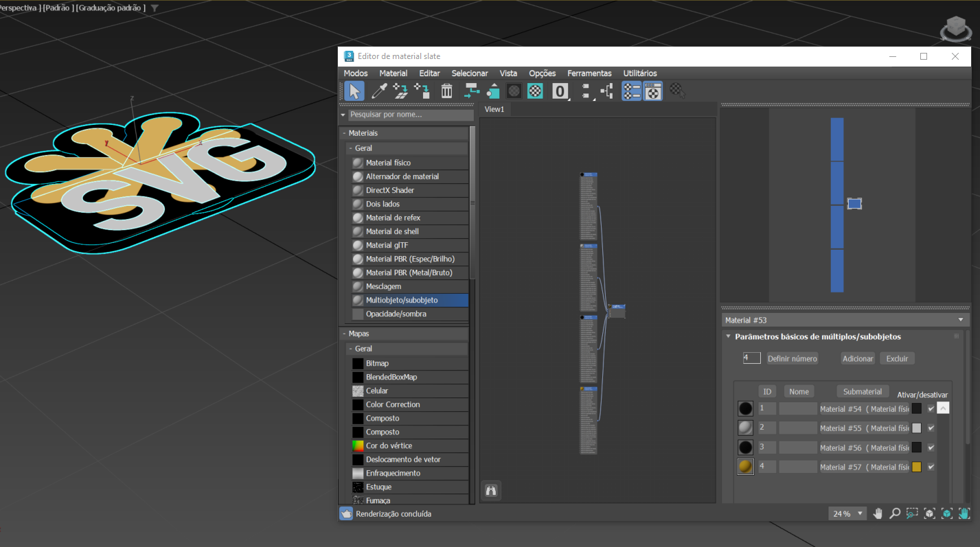Viewport: 980px width, 547px height.
Task: Click the light gray swatch for Material #55
Action: [x=916, y=428]
